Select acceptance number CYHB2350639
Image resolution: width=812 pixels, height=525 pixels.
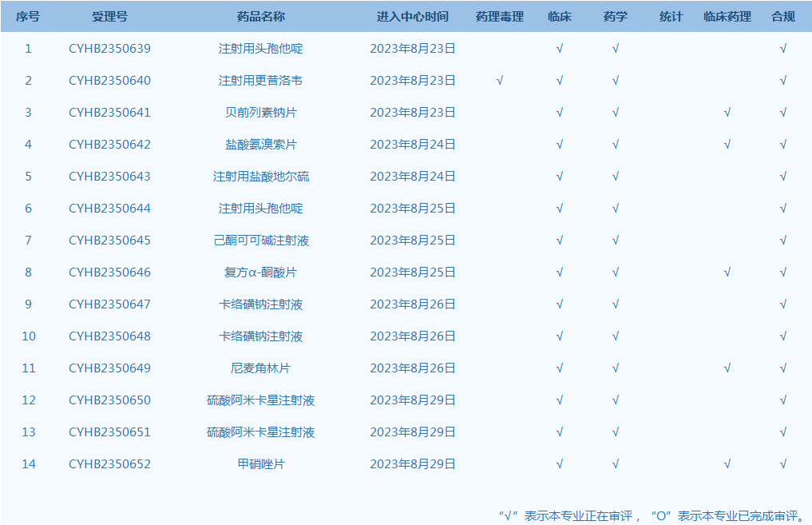click(110, 49)
